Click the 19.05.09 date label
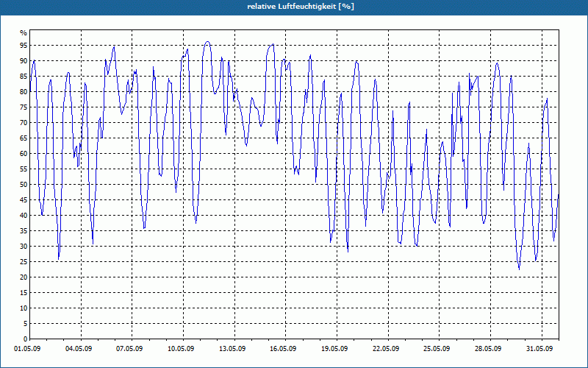This screenshot has width=588, height=368. [334, 349]
